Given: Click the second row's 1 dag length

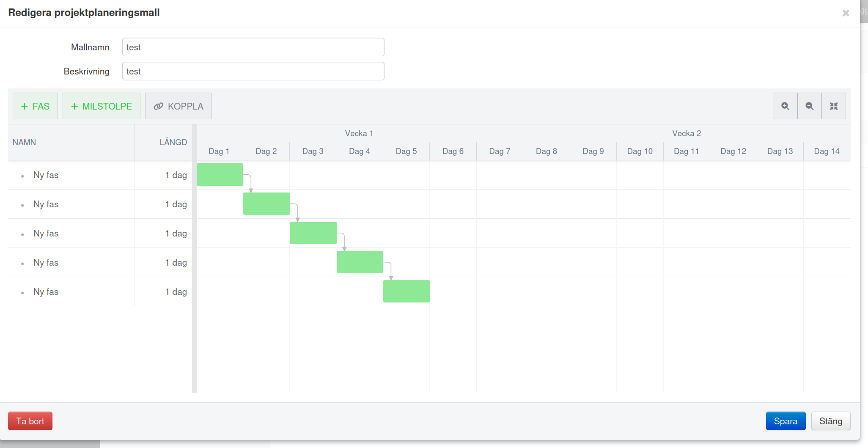Looking at the screenshot, I should pos(176,204).
